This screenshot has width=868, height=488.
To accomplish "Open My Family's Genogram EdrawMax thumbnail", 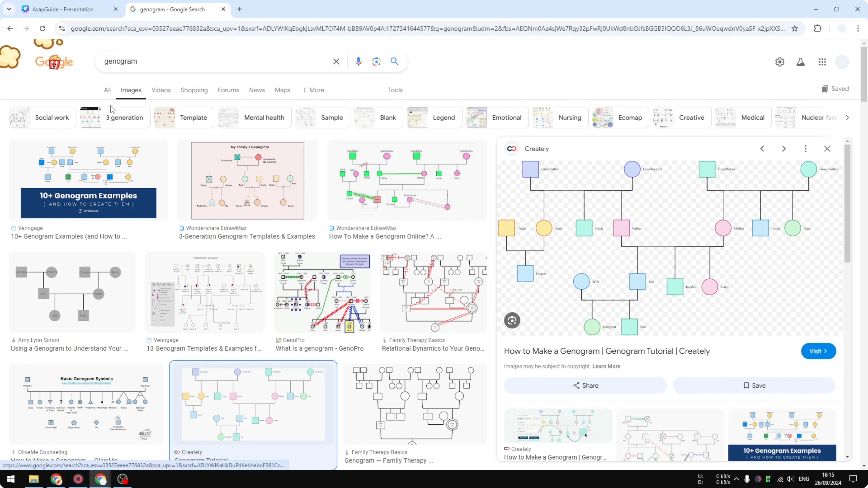I will [x=247, y=181].
